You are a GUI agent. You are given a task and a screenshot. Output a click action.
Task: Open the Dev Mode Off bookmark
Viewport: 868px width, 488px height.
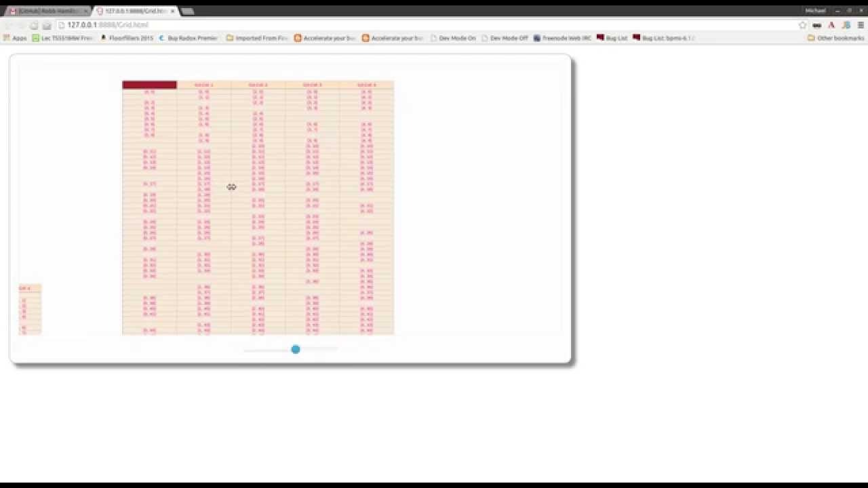tap(505, 38)
